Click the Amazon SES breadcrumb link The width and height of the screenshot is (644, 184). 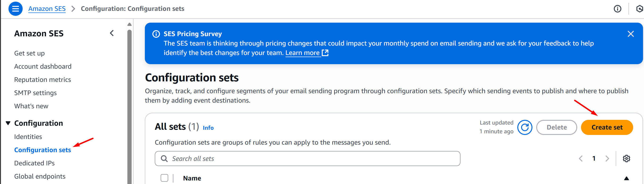point(47,9)
